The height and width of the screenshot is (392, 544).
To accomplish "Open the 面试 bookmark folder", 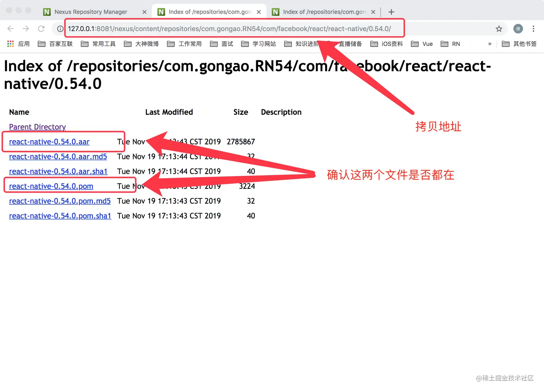I will coord(222,44).
